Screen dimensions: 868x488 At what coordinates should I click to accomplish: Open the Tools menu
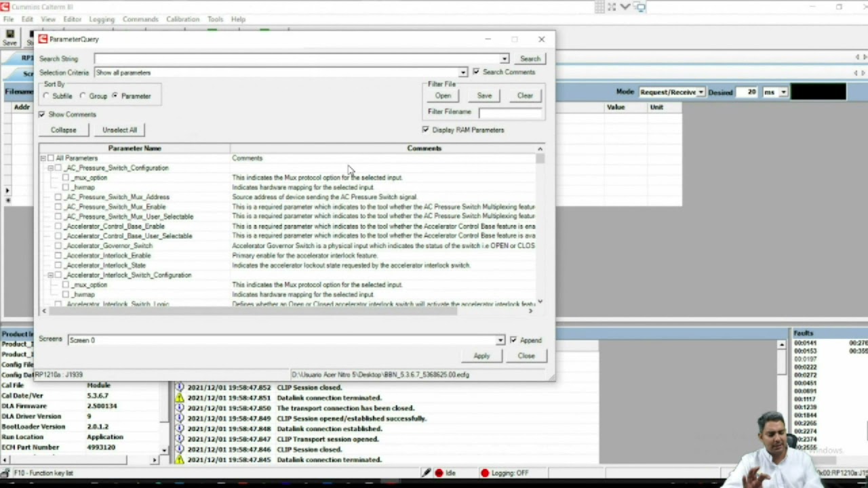tap(215, 19)
